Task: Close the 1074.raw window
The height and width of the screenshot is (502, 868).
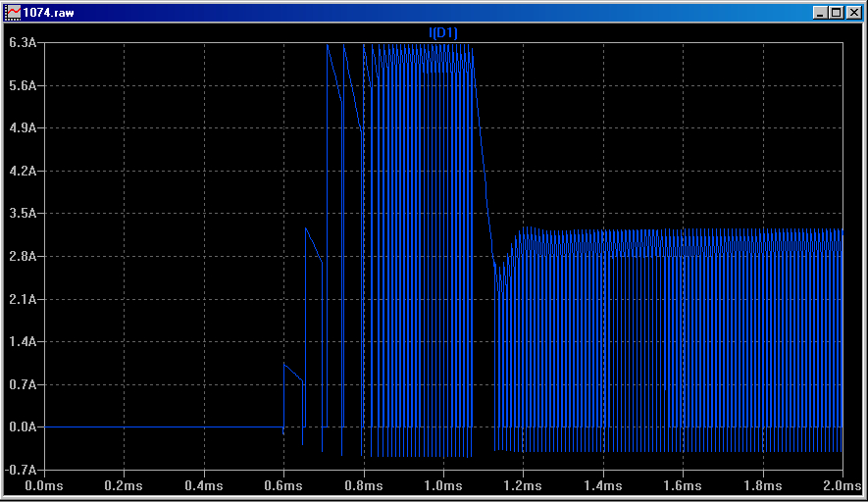Action: [854, 12]
